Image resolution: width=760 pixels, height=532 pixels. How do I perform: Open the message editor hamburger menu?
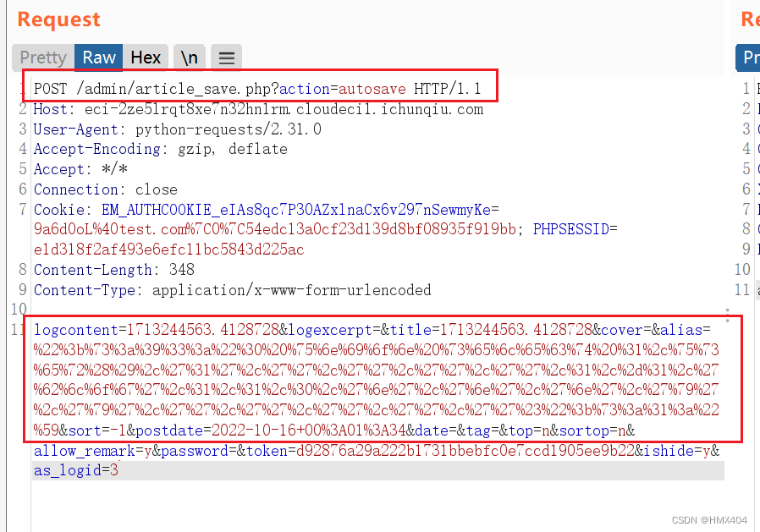225,58
